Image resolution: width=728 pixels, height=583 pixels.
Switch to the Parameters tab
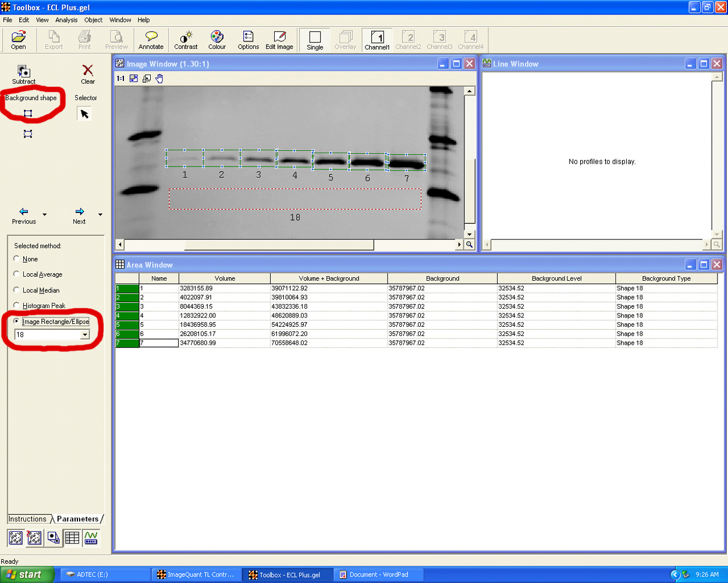click(x=77, y=519)
